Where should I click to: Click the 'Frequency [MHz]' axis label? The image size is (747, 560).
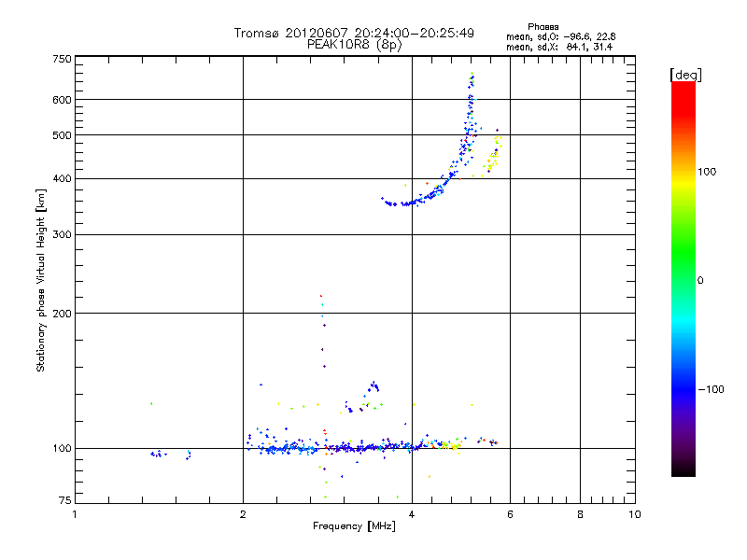pyautogui.click(x=354, y=526)
